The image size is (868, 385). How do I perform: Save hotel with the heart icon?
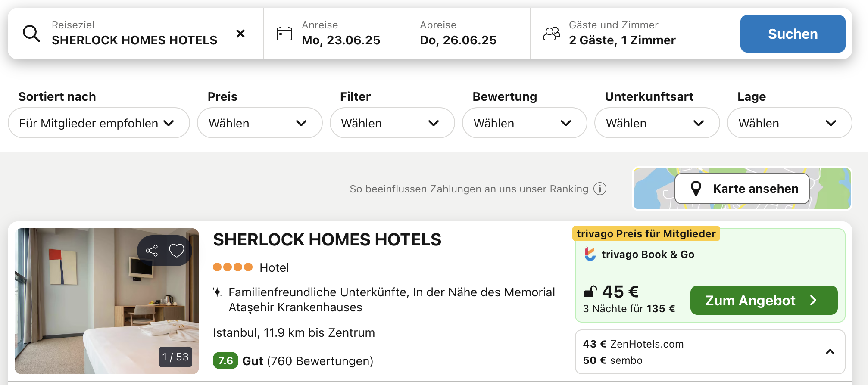177,251
